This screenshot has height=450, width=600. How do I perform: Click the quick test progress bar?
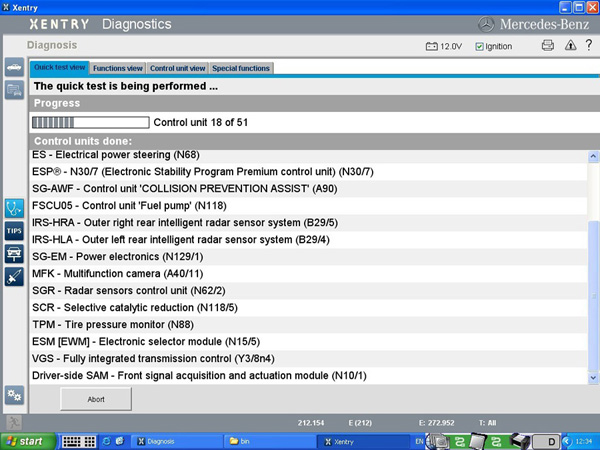(91, 122)
